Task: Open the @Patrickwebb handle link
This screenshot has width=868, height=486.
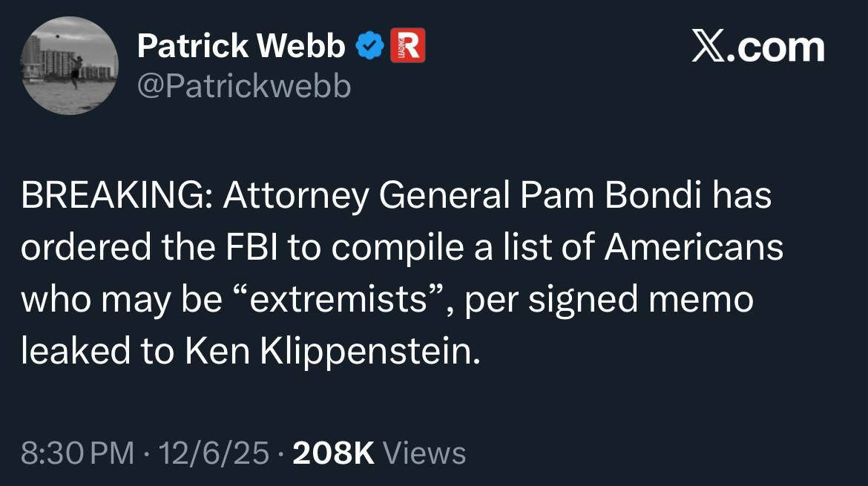Action: (244, 87)
